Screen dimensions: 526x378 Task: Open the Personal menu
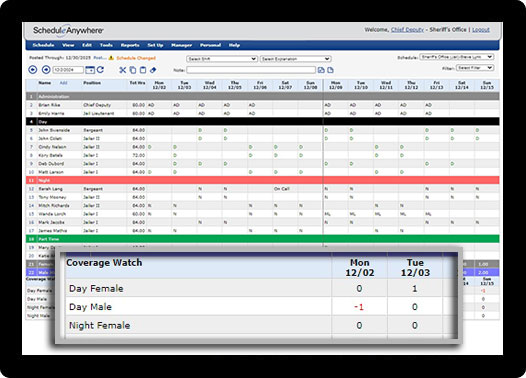210,45
